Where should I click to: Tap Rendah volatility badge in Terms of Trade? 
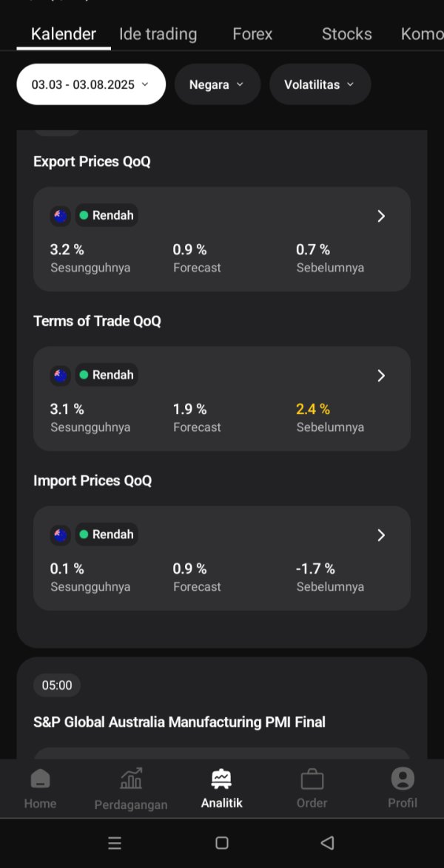point(107,375)
